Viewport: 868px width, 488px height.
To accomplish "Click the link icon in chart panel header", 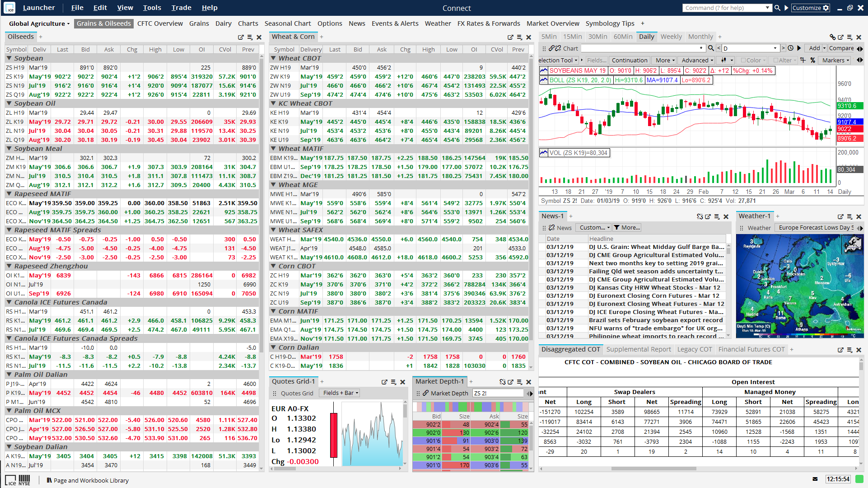I will point(832,37).
